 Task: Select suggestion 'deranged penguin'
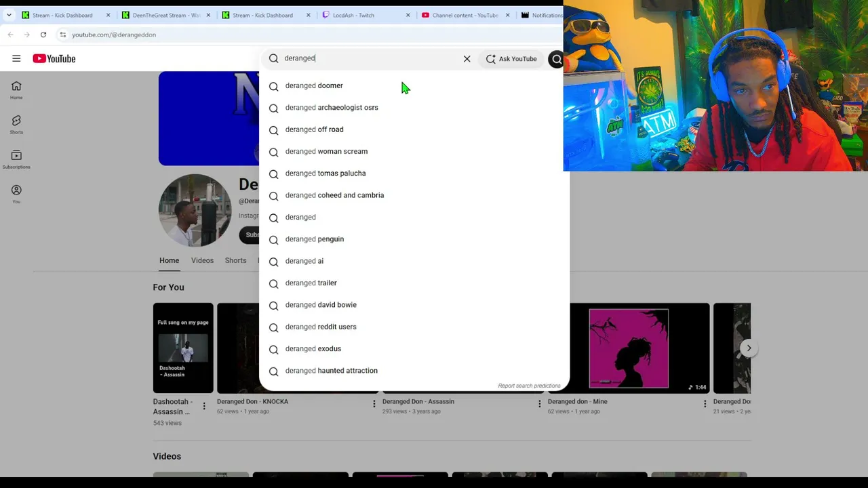pos(414,239)
